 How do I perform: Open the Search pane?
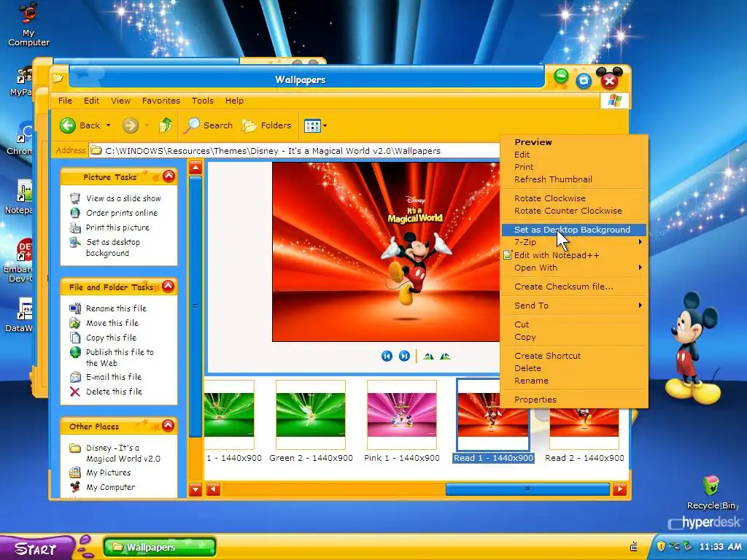pos(208,125)
